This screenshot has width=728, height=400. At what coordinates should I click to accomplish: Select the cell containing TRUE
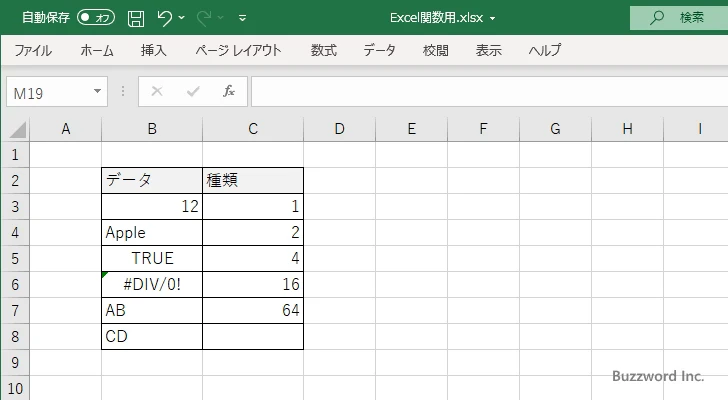[x=152, y=258]
